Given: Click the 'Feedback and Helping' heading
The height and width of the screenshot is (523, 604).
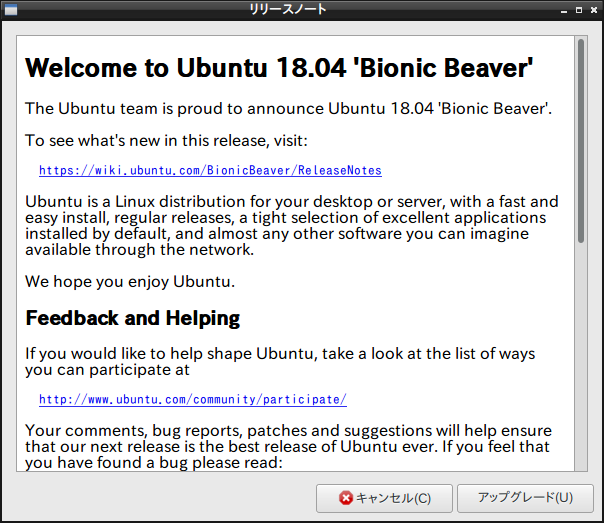Looking at the screenshot, I should (133, 318).
